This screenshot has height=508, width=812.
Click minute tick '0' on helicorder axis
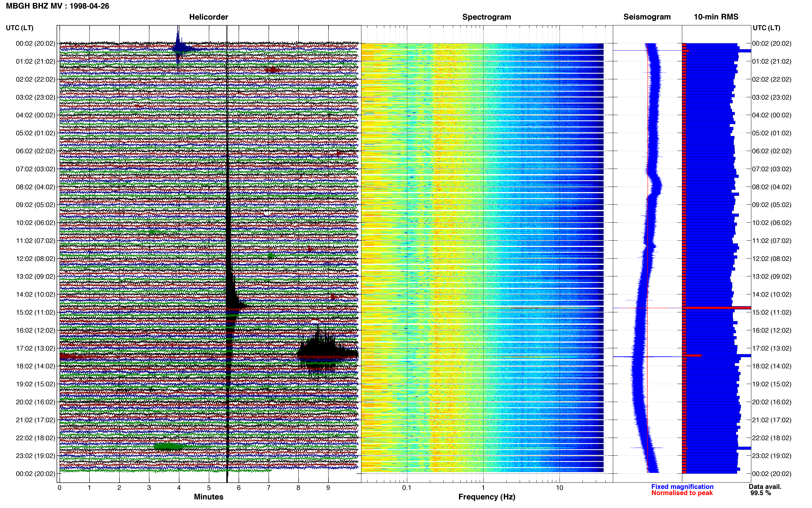point(59,487)
